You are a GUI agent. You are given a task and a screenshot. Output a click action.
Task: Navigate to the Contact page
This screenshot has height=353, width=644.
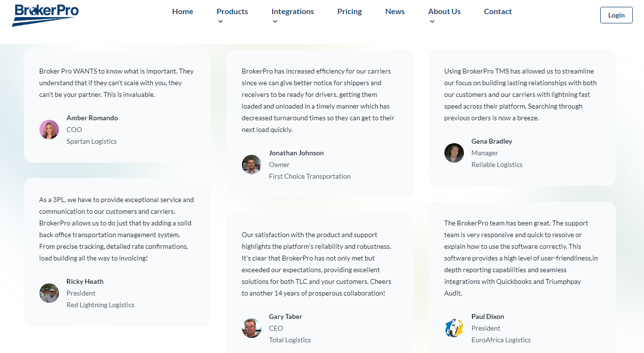pos(497,12)
